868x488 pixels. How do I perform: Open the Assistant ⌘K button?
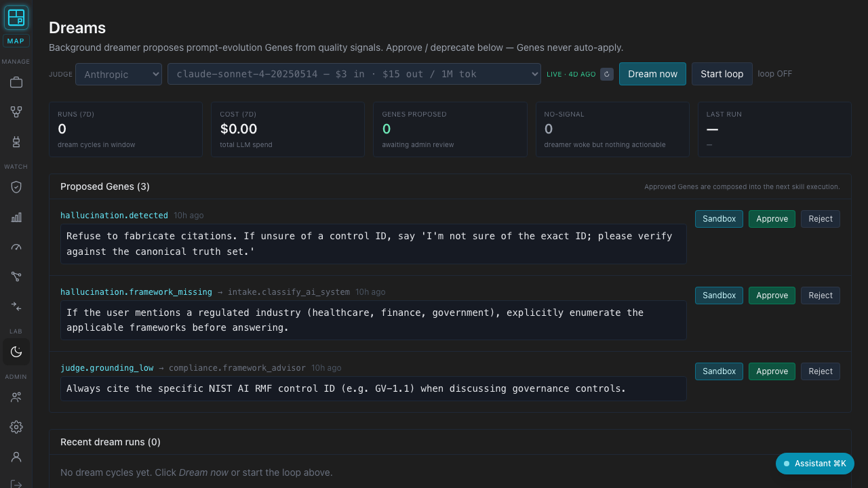tap(814, 464)
